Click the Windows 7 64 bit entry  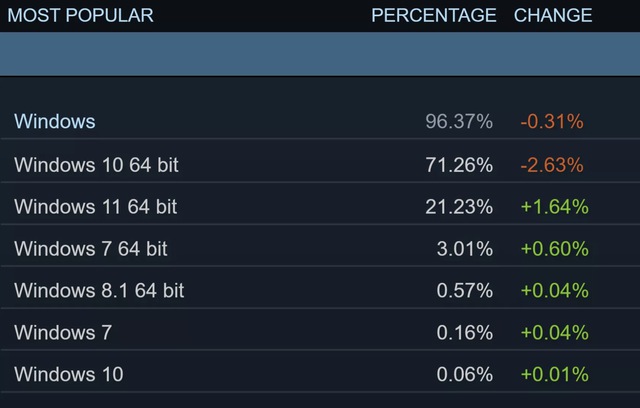(91, 249)
